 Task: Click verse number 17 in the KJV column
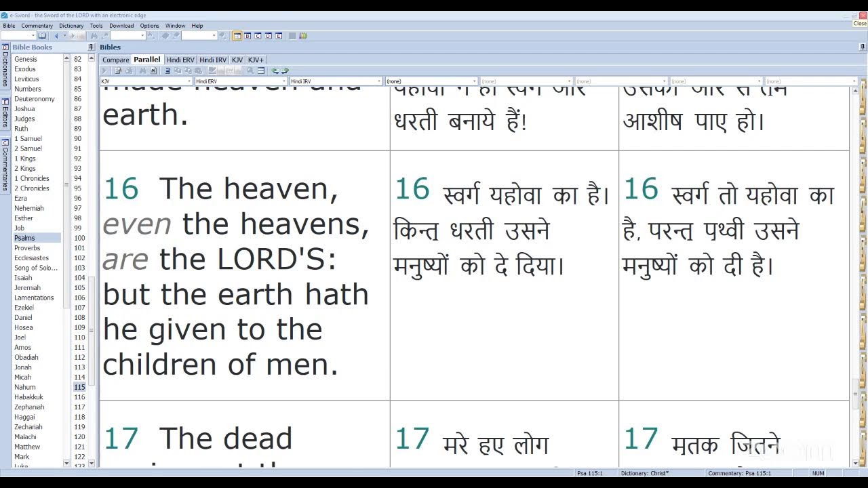(x=121, y=439)
